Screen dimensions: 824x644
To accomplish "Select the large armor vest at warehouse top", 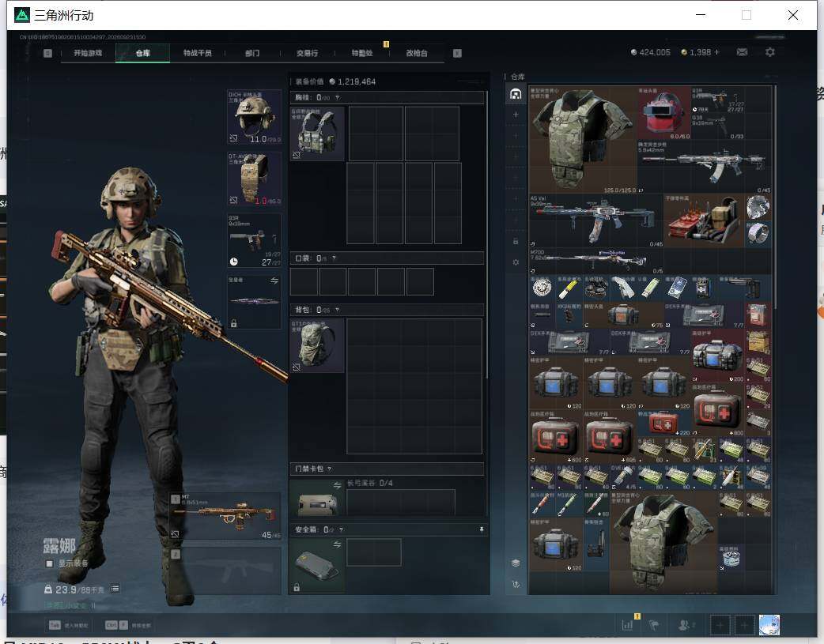I will coord(583,140).
